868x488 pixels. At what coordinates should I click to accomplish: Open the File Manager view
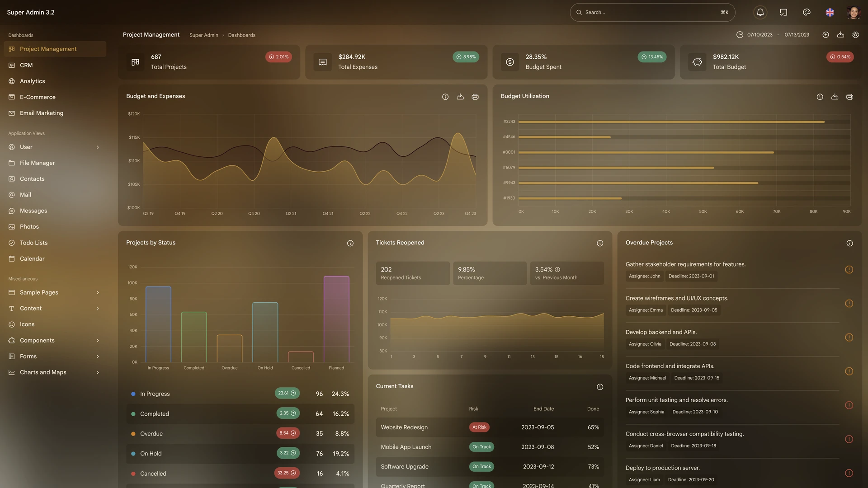tap(55, 163)
